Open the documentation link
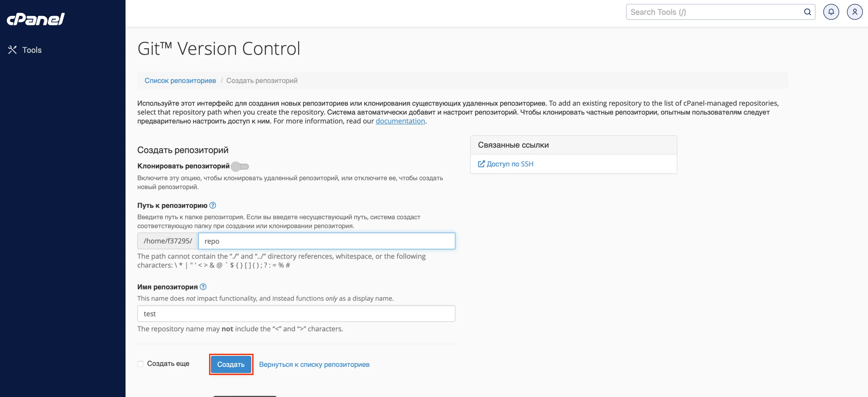 (x=400, y=121)
